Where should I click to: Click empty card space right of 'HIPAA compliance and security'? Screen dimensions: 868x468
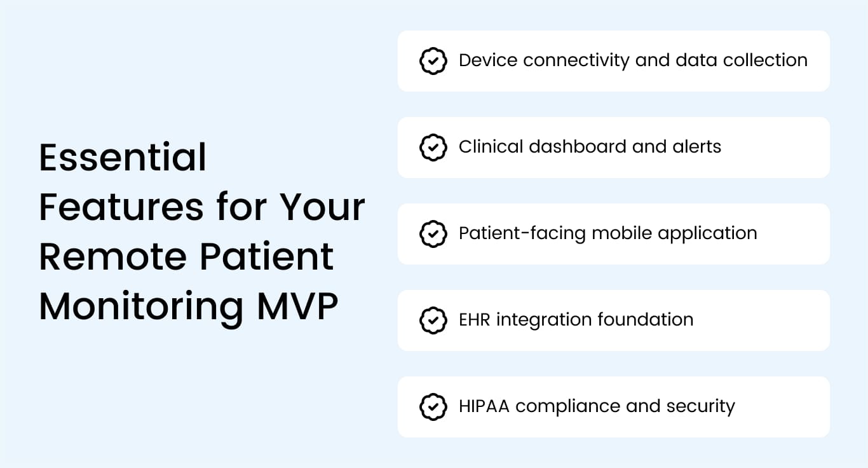(x=782, y=407)
